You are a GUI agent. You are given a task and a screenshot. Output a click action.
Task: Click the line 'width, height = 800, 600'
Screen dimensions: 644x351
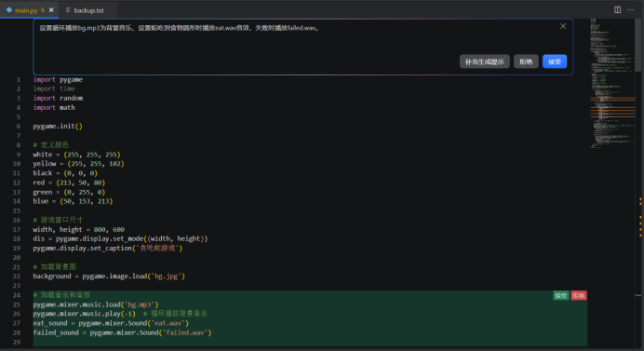(x=78, y=229)
